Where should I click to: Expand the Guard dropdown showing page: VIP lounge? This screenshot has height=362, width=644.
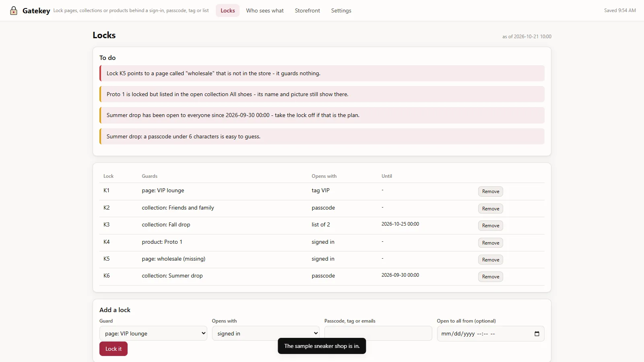[x=153, y=333]
